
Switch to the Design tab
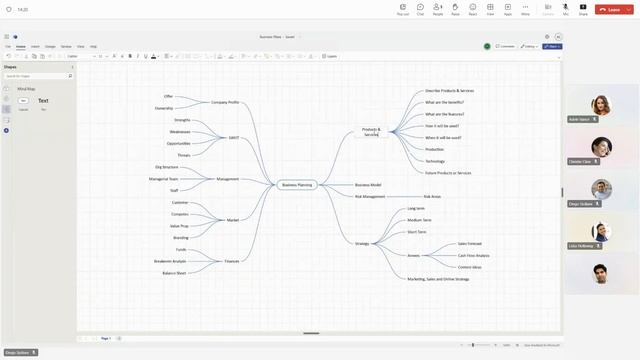[50, 47]
